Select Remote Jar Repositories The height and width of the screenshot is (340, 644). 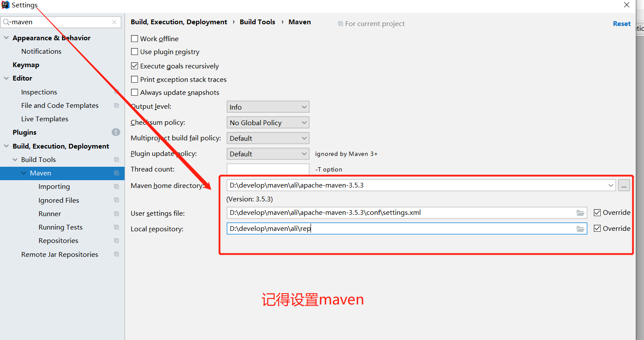[60, 254]
